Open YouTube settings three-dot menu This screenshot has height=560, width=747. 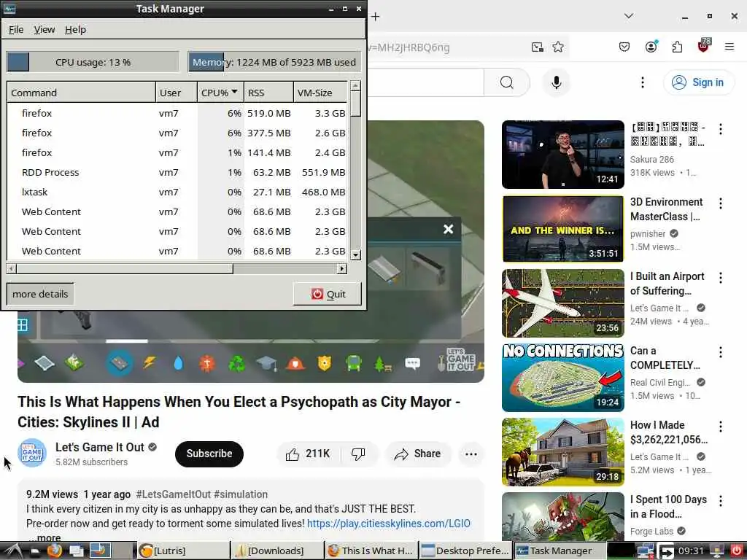643,82
